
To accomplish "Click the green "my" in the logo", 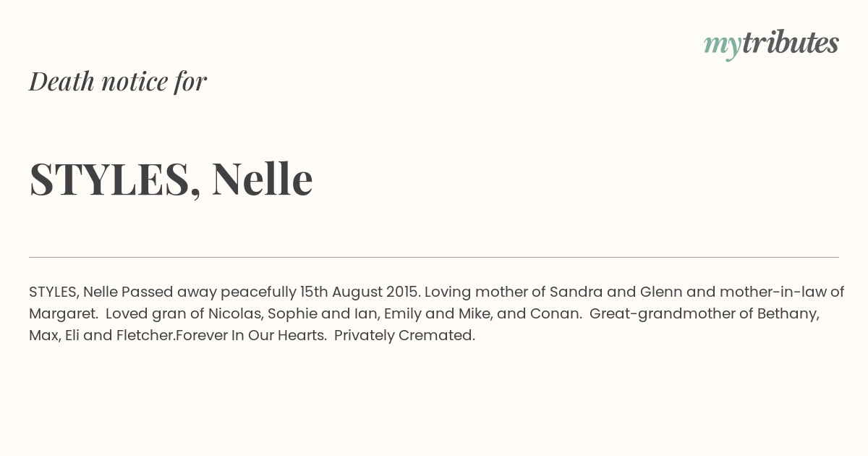I will click(722, 46).
